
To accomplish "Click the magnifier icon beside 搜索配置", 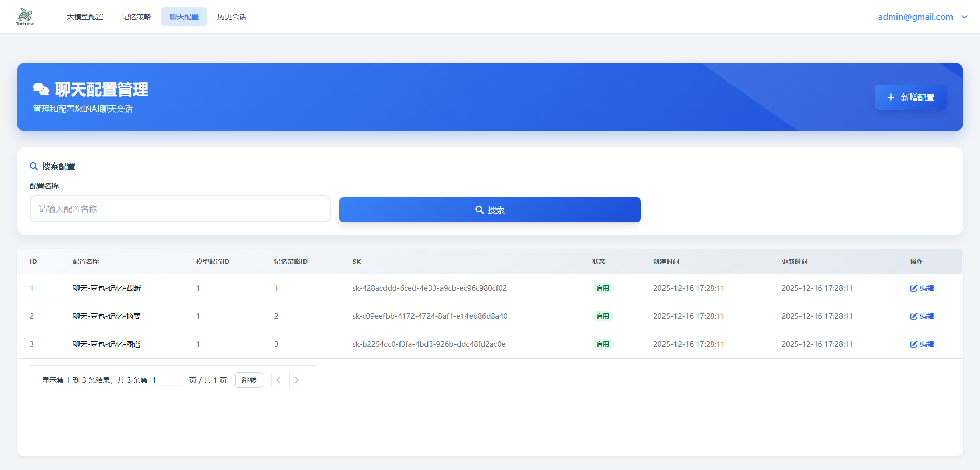I will (x=34, y=166).
